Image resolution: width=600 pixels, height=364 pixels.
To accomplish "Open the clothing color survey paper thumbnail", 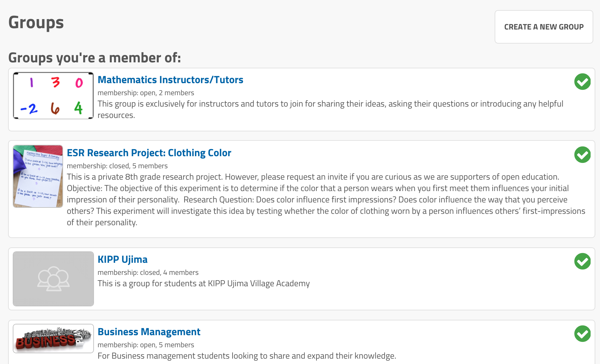I will pos(38,176).
